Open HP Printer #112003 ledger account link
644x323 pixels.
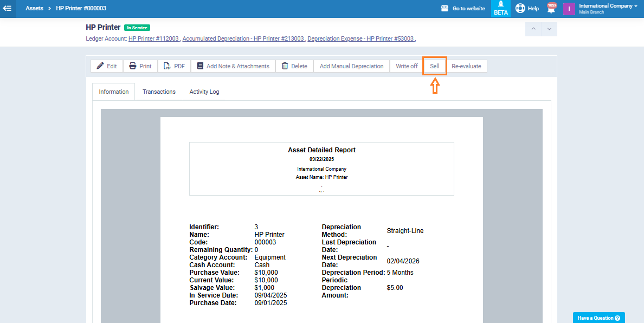click(x=153, y=38)
